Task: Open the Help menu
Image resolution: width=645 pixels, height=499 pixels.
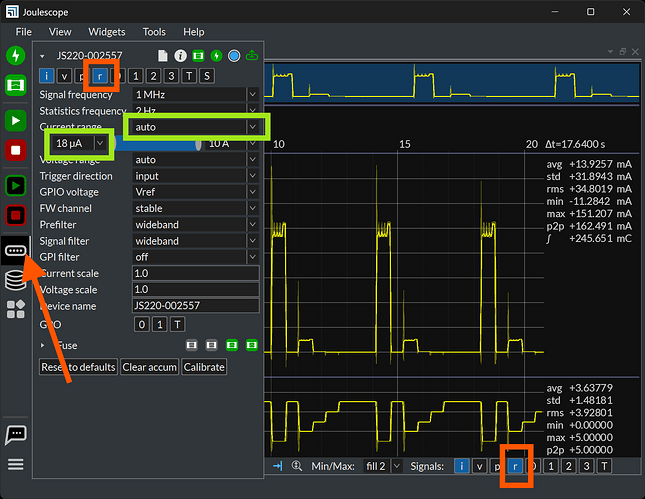Action: coord(194,32)
